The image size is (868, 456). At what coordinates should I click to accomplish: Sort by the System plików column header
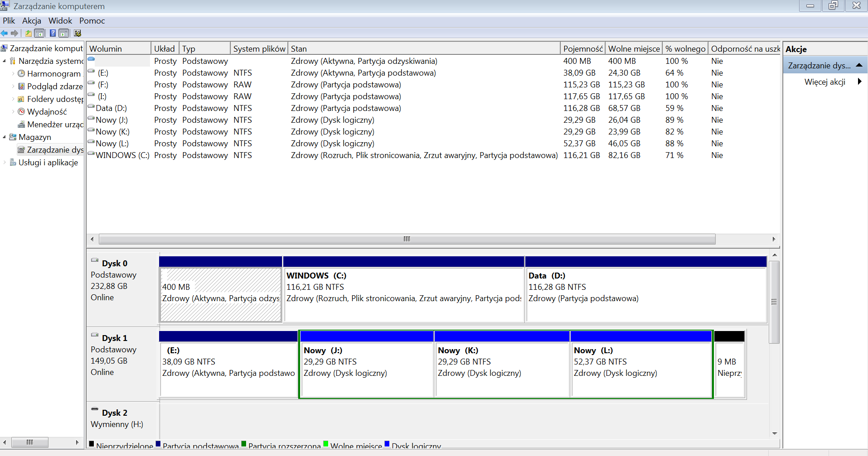tap(259, 48)
